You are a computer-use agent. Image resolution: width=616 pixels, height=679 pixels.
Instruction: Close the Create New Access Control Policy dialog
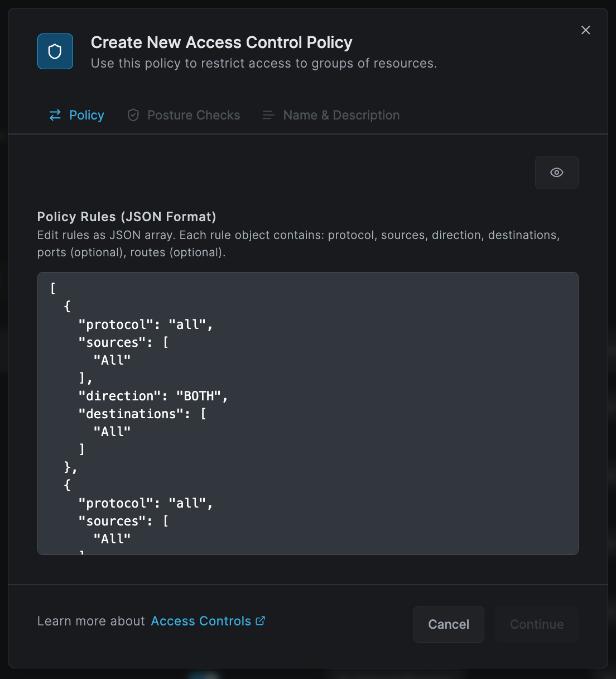point(585,30)
